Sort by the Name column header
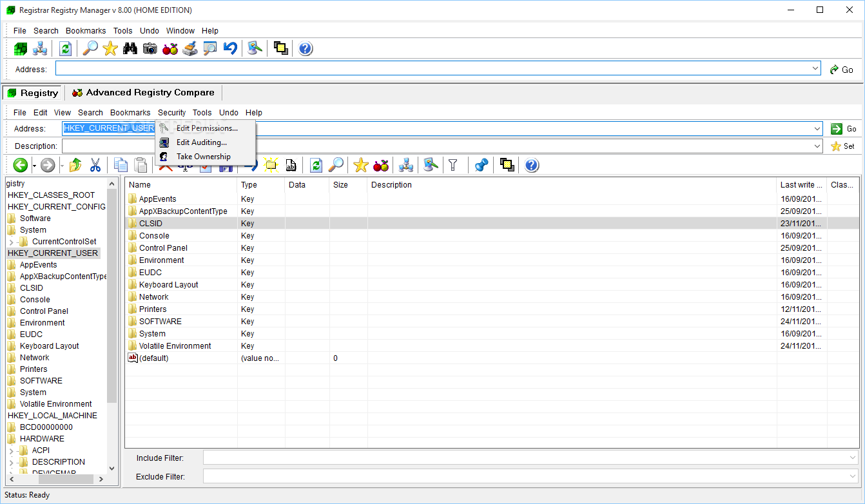Viewport: 865px width, 504px height. pos(180,185)
